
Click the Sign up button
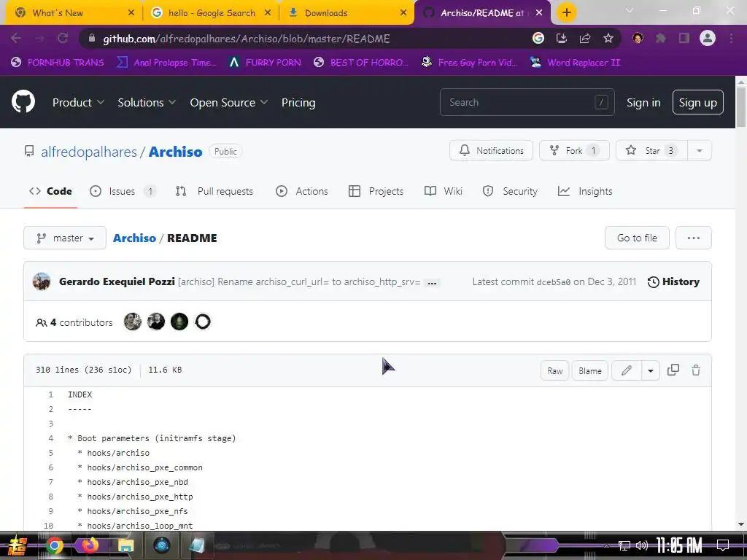coord(697,102)
